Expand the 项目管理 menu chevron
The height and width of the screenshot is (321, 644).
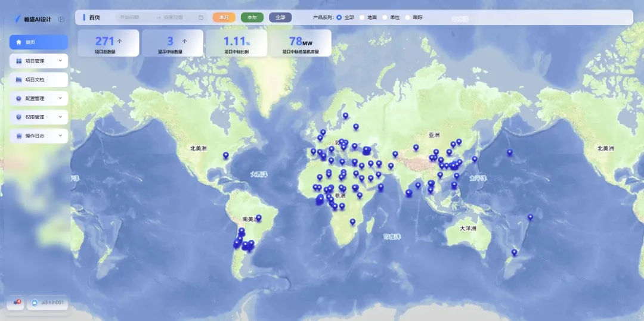(x=60, y=61)
